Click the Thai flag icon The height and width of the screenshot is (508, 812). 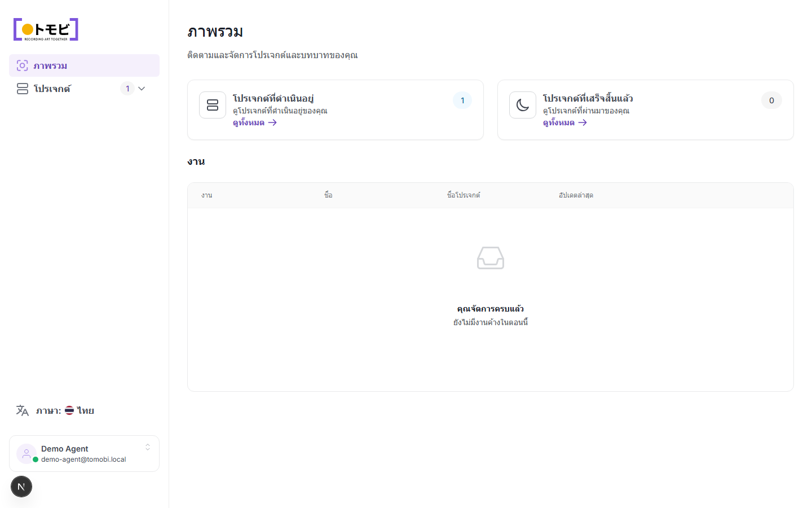click(x=69, y=410)
